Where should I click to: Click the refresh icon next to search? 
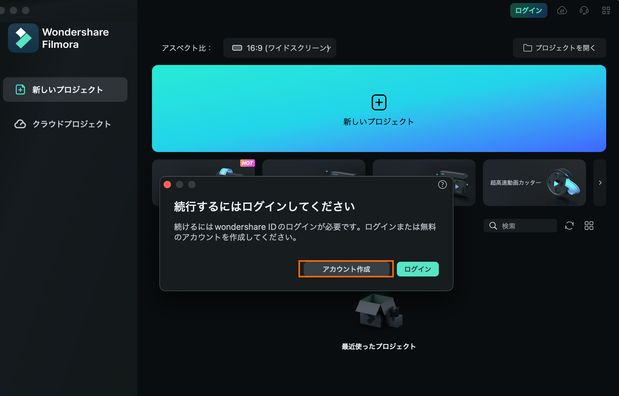569,225
